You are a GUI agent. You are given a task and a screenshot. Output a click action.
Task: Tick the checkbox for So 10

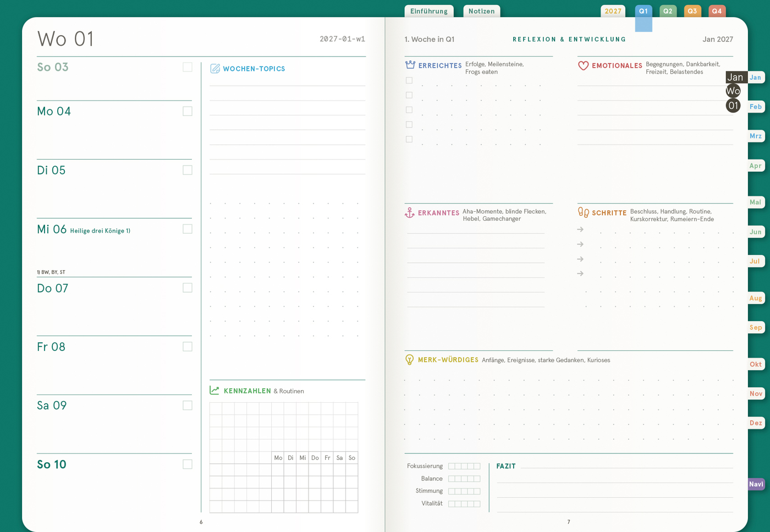(x=188, y=464)
